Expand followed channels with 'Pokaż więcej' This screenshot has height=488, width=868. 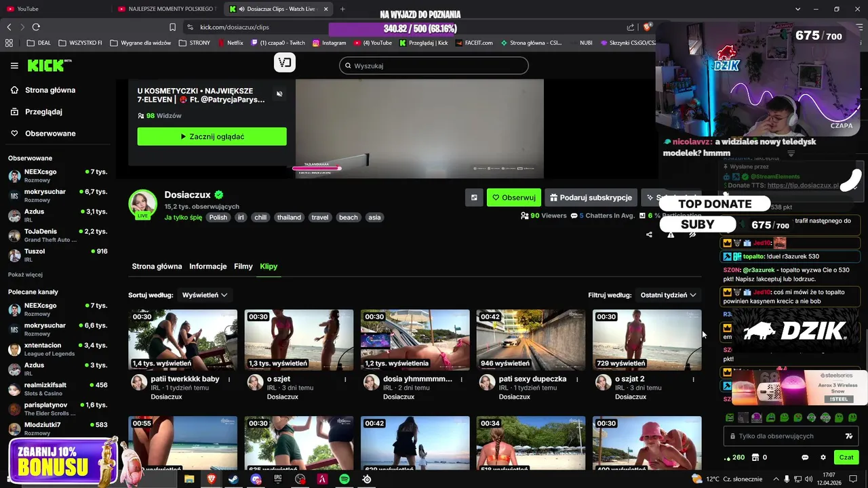point(25,274)
